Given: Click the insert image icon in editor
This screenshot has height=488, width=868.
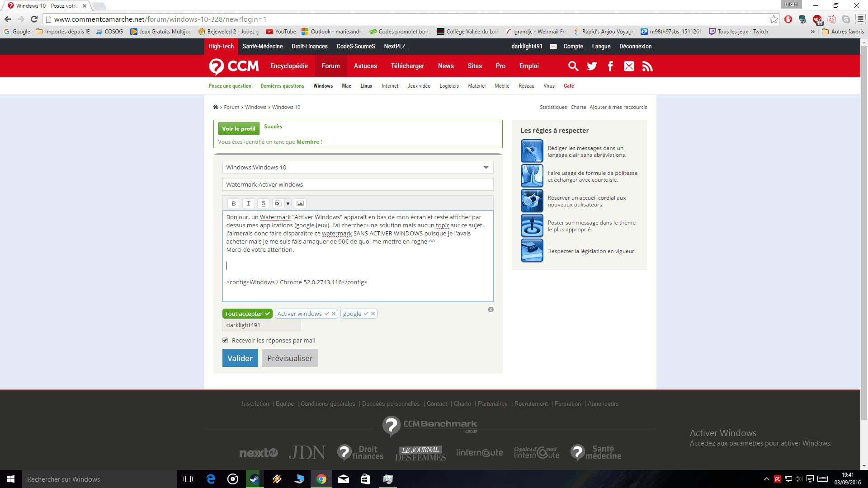Looking at the screenshot, I should coord(300,203).
